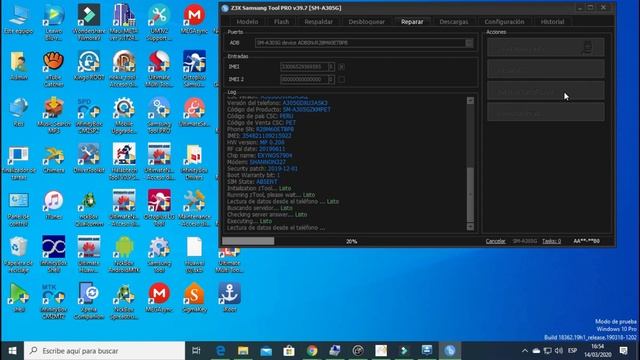The width and height of the screenshot is (640, 360).
Task: Open the notification center icon
Action: (x=623, y=351)
